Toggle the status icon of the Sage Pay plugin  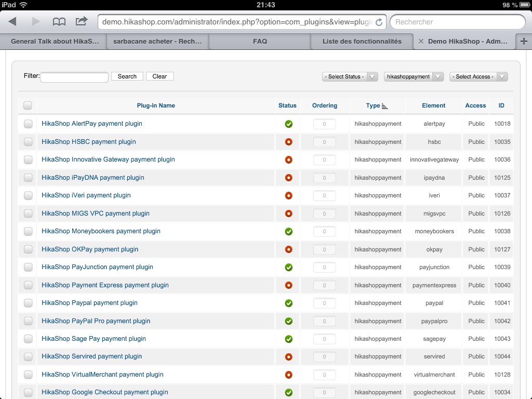point(288,339)
